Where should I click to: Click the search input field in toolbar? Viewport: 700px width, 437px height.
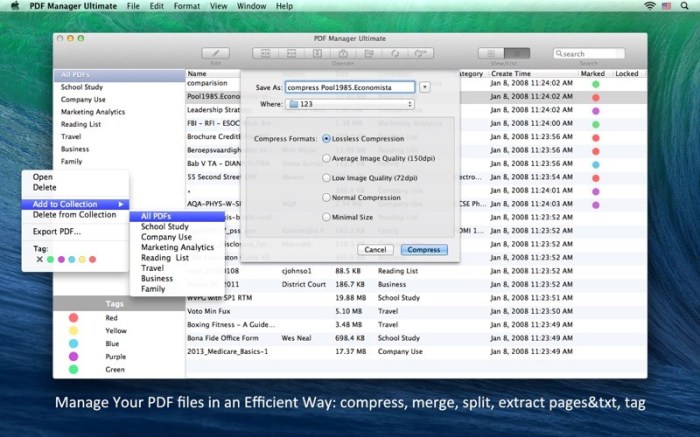click(589, 54)
